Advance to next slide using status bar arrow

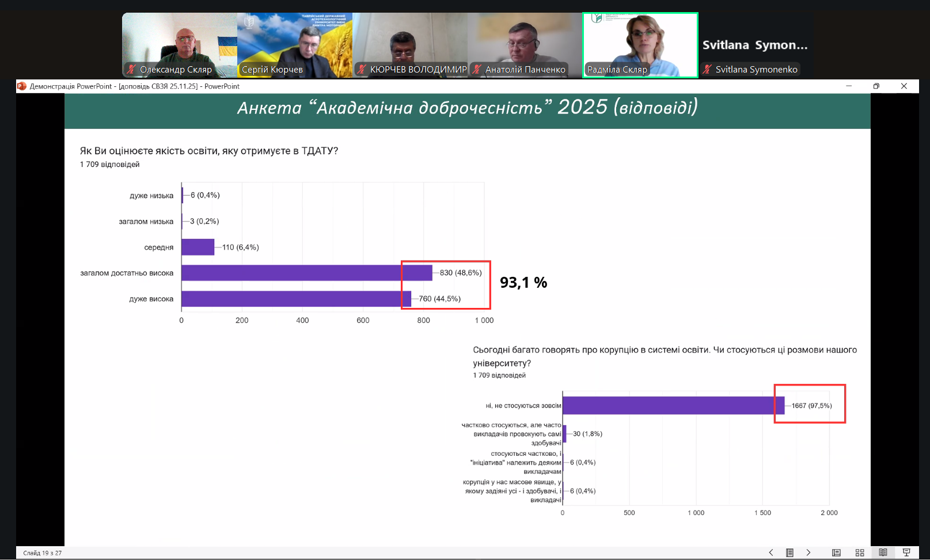pos(808,553)
